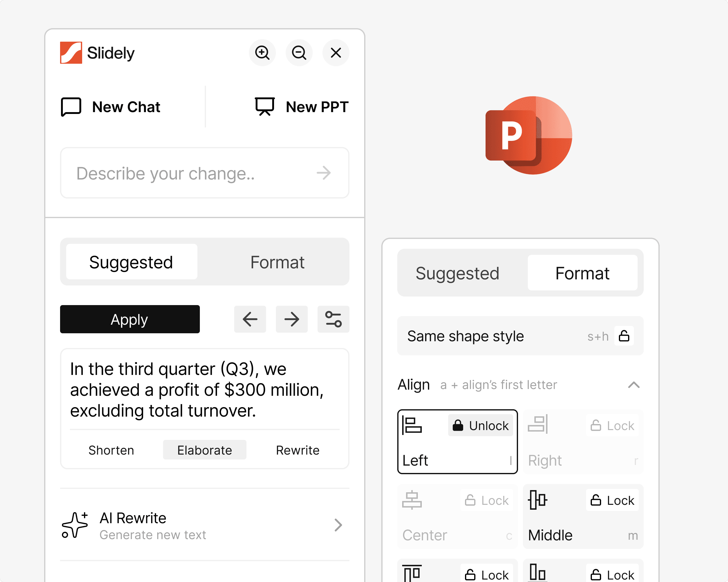Open the Suggested tab in right panel
The width and height of the screenshot is (728, 582).
pyautogui.click(x=458, y=273)
